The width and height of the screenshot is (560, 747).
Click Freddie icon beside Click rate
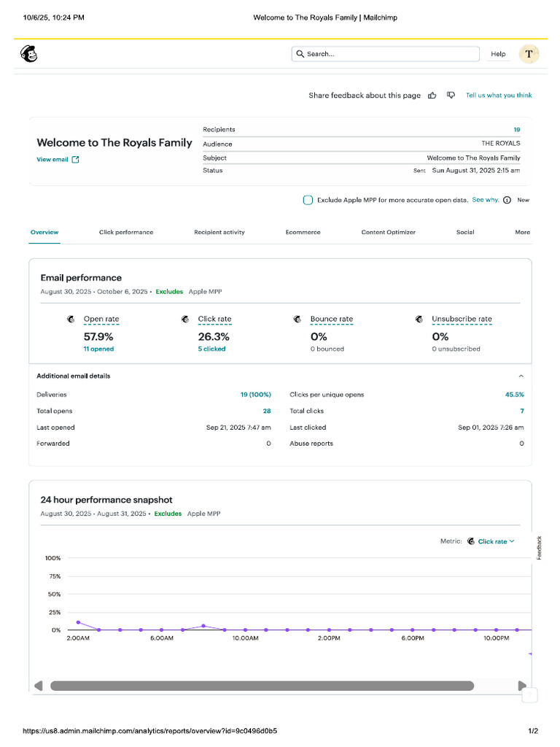click(184, 320)
